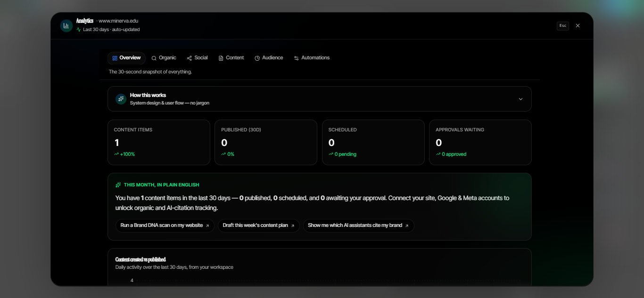Open the Audience tab
The height and width of the screenshot is (298, 644).
[269, 58]
